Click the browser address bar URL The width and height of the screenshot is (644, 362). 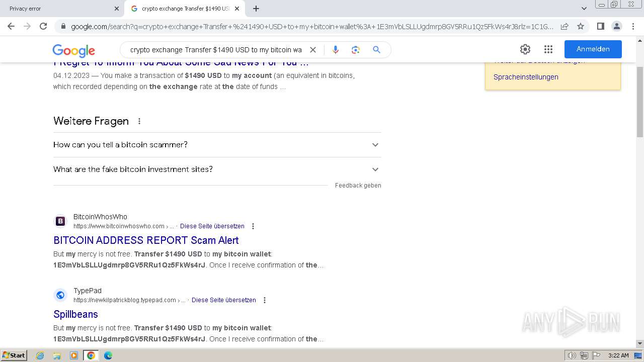click(312, 27)
